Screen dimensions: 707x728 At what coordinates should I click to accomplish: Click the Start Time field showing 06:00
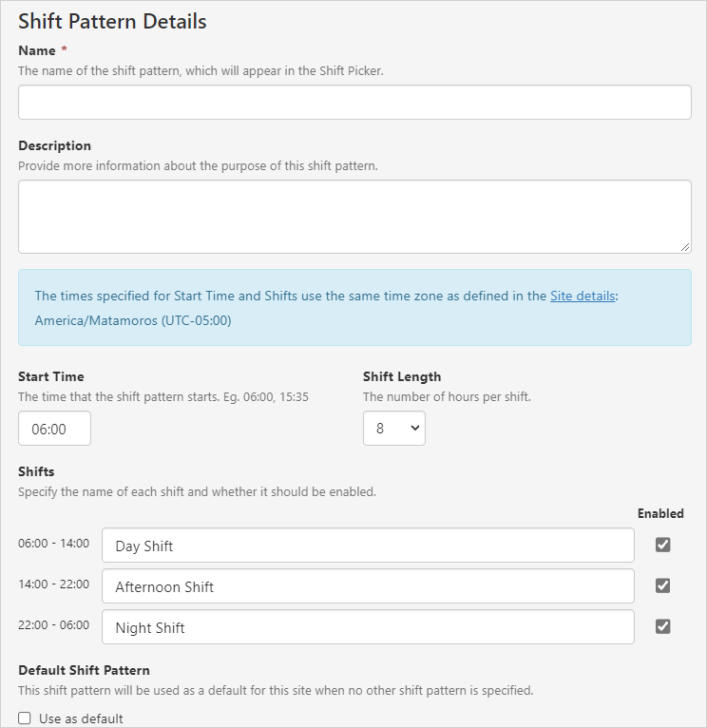pyautogui.click(x=55, y=429)
